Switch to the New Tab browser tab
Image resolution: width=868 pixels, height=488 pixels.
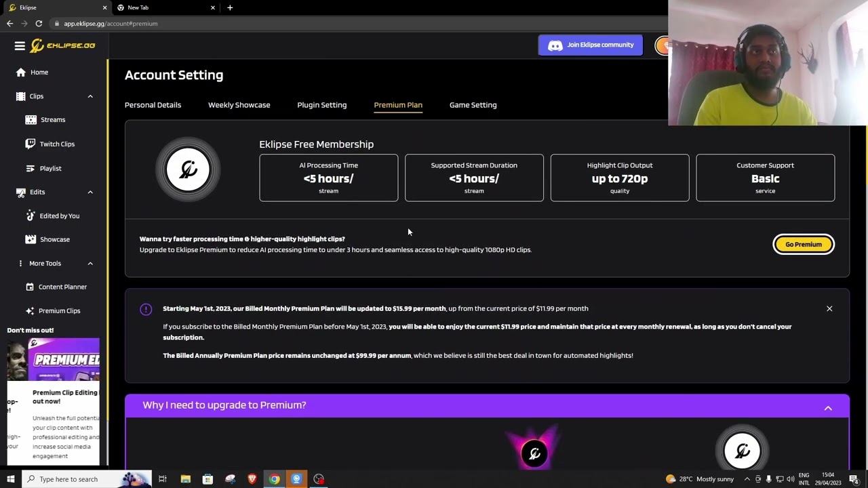point(165,7)
